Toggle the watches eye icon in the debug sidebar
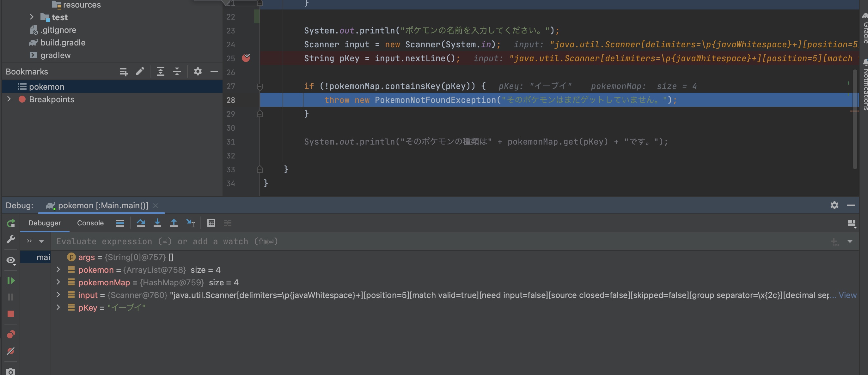 [11, 260]
